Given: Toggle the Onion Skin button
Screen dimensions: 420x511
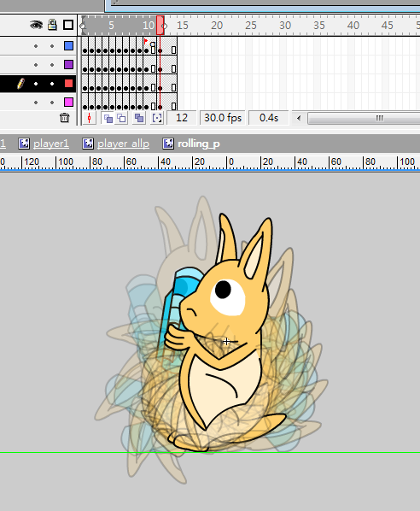Looking at the screenshot, I should (108, 118).
